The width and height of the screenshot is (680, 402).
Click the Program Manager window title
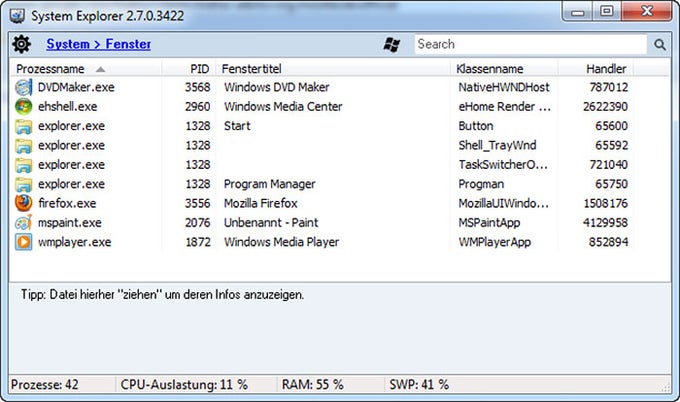269,184
